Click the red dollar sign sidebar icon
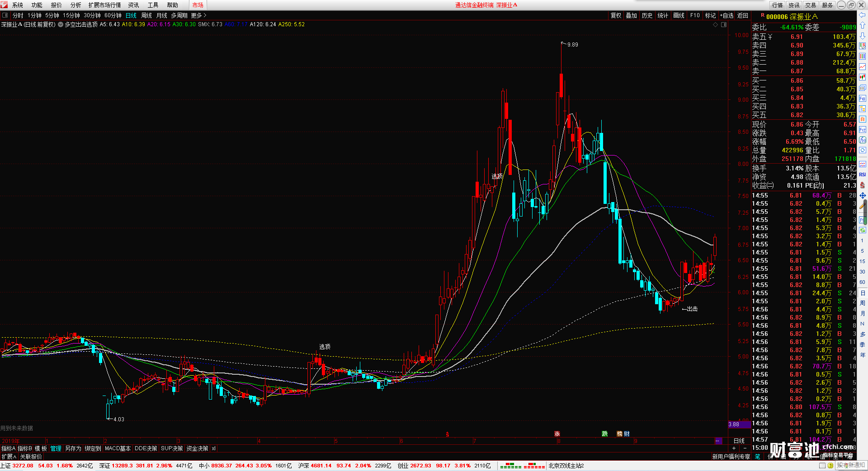The image size is (868, 471). click(863, 185)
